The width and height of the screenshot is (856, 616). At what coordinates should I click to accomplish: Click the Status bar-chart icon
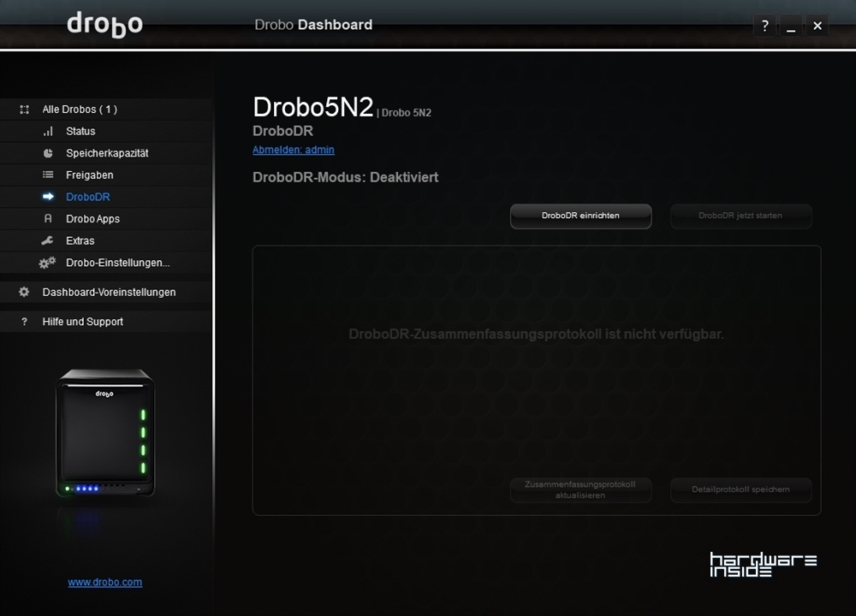click(48, 132)
